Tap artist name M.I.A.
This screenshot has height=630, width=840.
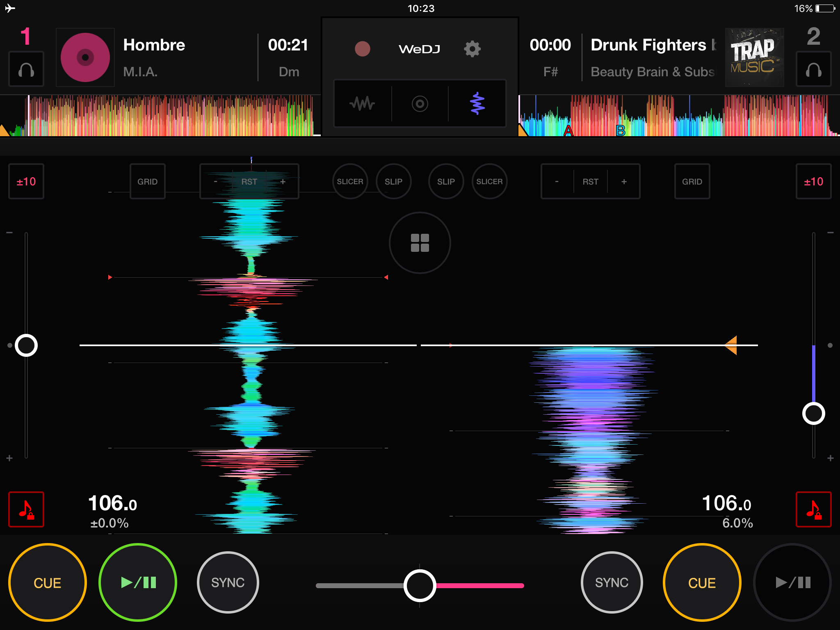(x=140, y=72)
